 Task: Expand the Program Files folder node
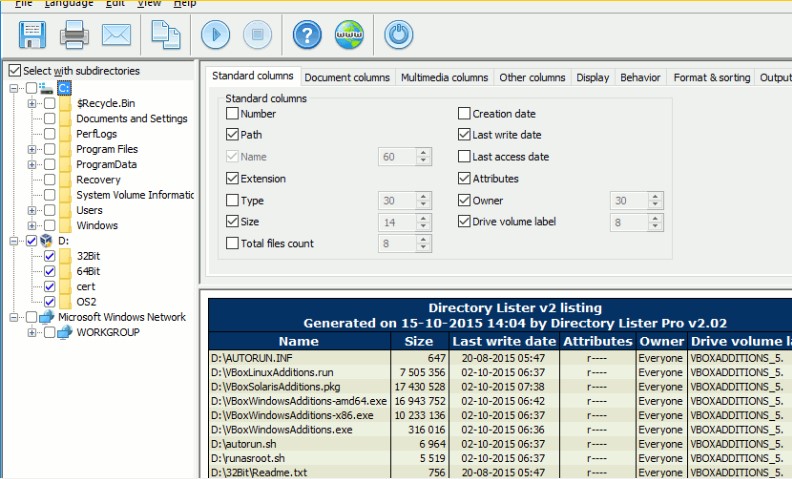[32, 149]
